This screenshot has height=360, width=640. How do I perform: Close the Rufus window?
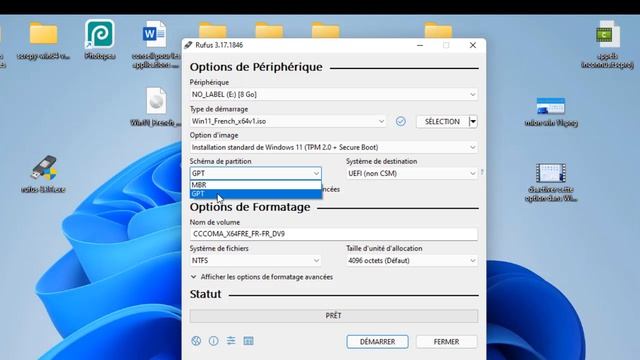473,45
